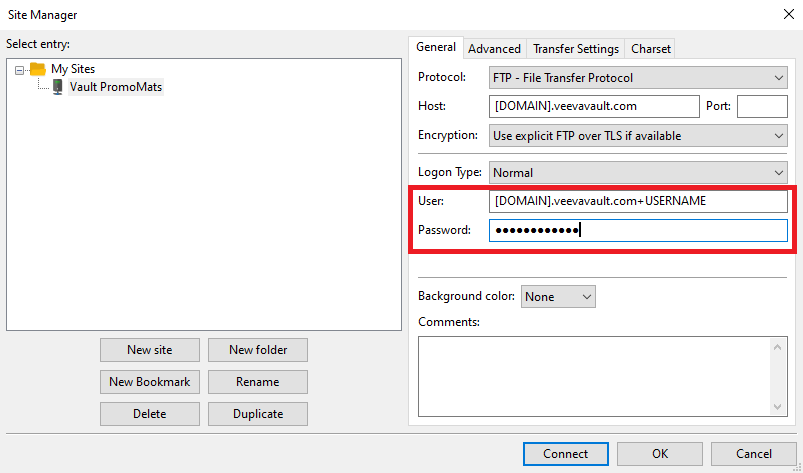The height and width of the screenshot is (473, 803).
Task: Collapse the My Sites tree node
Action: coord(20,69)
